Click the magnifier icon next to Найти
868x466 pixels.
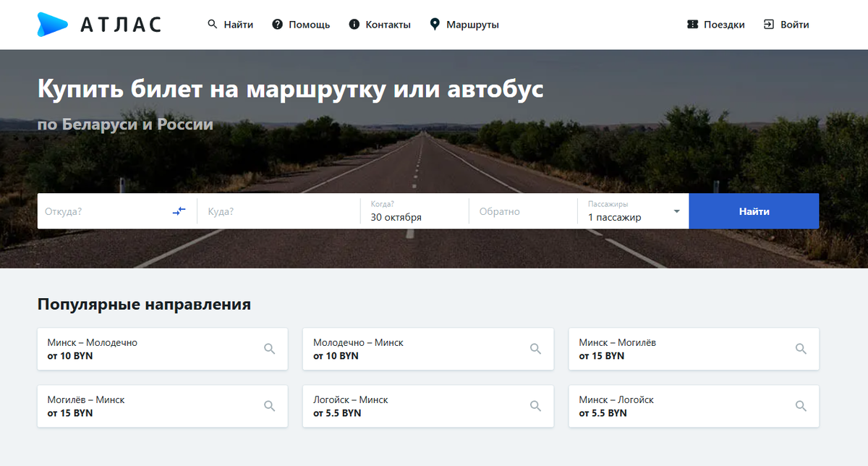tap(213, 24)
